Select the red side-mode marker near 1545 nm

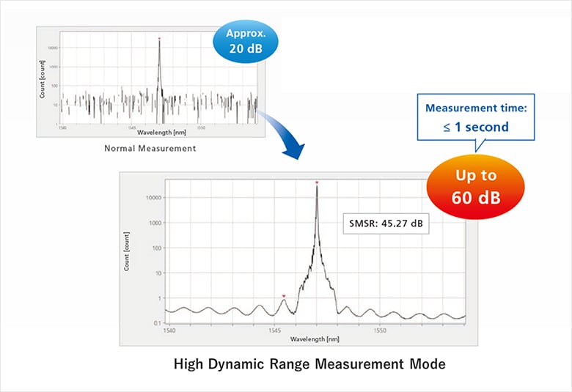tap(284, 295)
